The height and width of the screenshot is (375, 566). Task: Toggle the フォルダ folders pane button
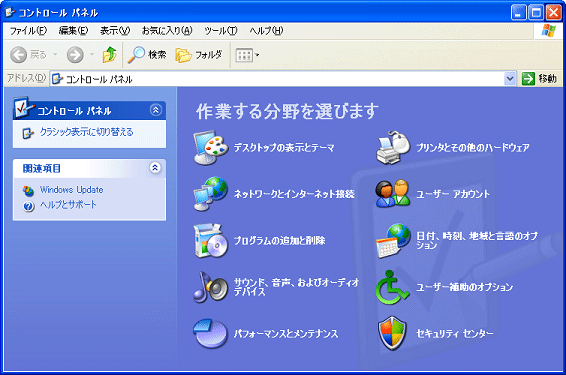click(x=199, y=55)
